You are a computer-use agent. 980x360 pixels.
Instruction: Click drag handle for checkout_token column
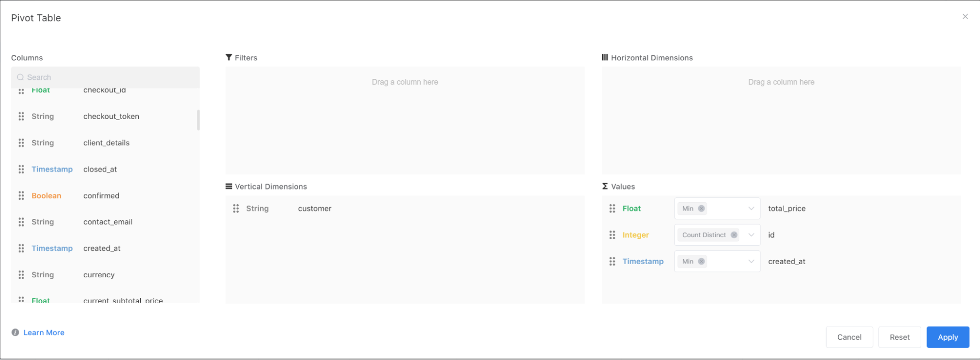(x=21, y=117)
